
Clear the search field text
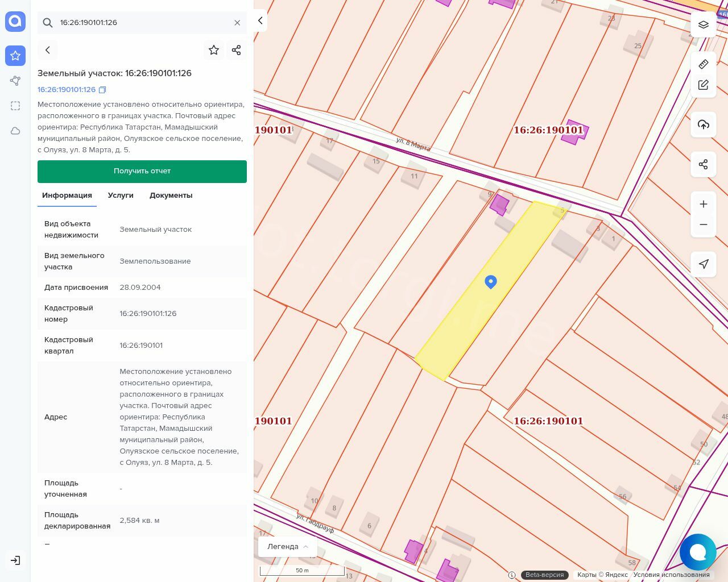pyautogui.click(x=237, y=23)
